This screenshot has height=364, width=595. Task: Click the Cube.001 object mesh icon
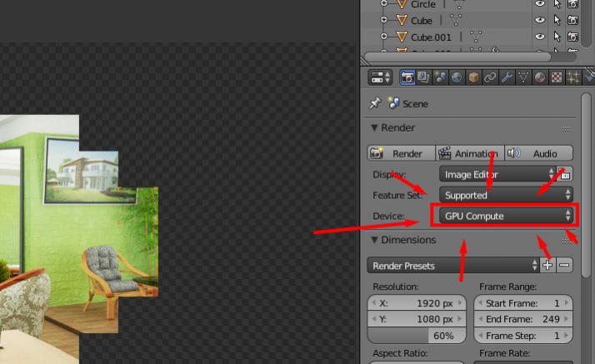402,37
